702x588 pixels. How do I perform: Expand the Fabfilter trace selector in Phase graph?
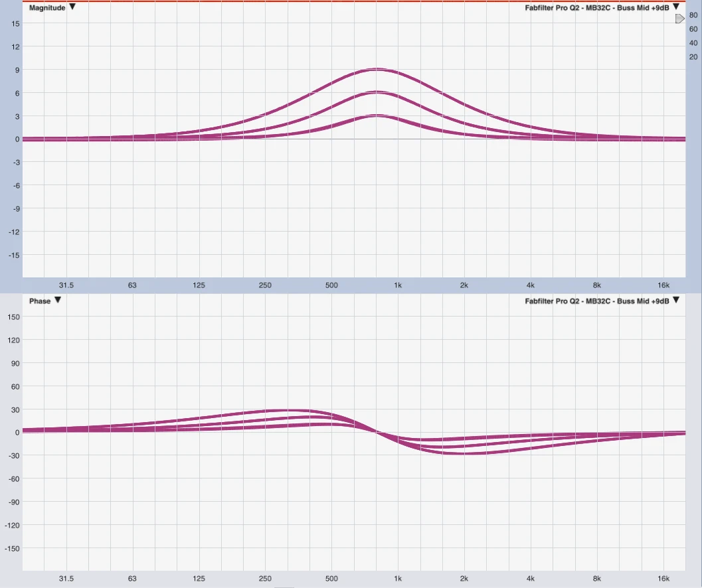(x=676, y=301)
